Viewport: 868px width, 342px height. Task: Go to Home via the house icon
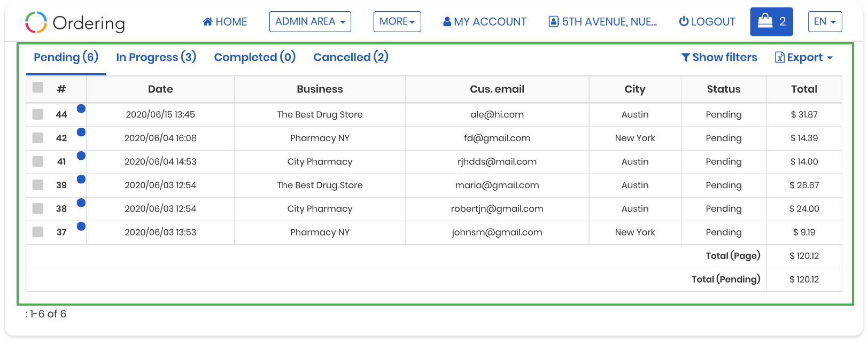(208, 22)
